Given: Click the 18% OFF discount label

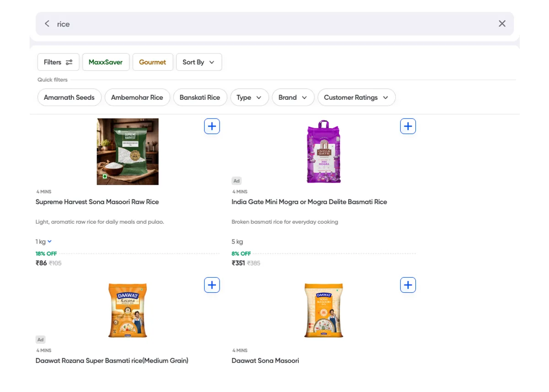Looking at the screenshot, I should (46, 253).
